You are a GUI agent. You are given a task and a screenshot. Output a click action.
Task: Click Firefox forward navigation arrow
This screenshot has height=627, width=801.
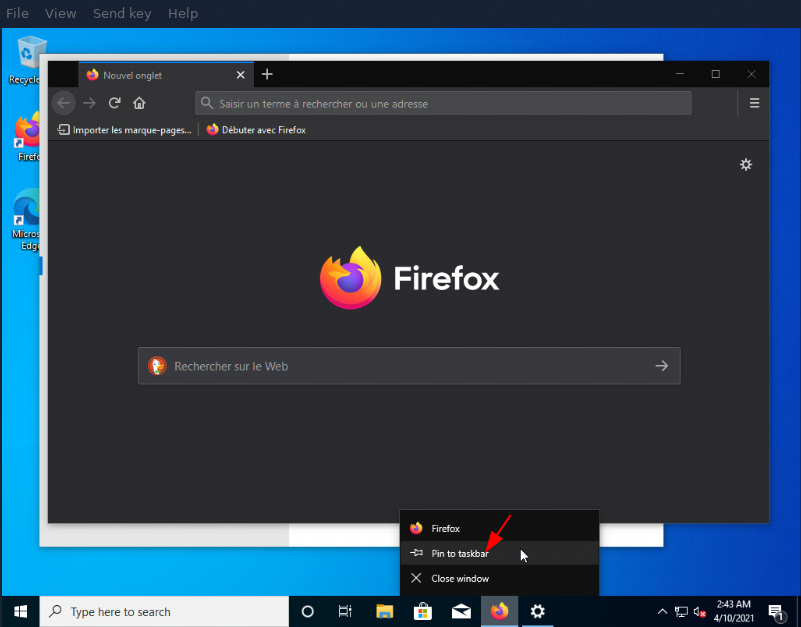(x=89, y=103)
